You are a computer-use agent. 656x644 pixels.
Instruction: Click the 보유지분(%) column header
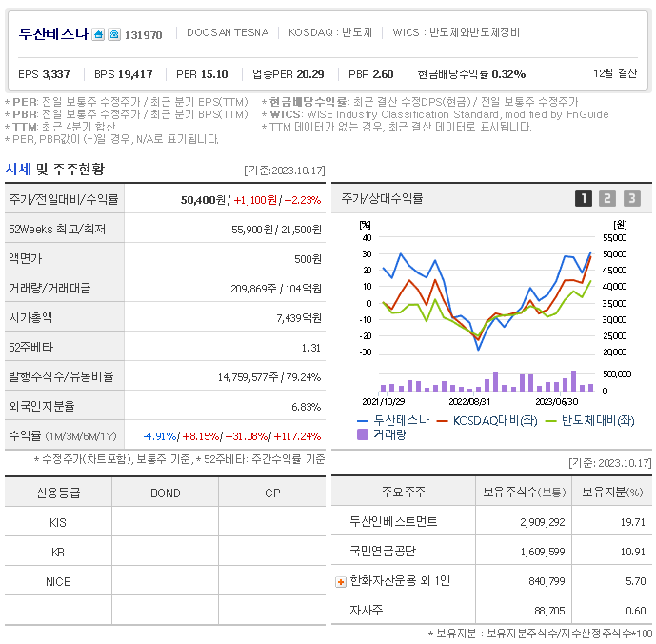[x=612, y=492]
